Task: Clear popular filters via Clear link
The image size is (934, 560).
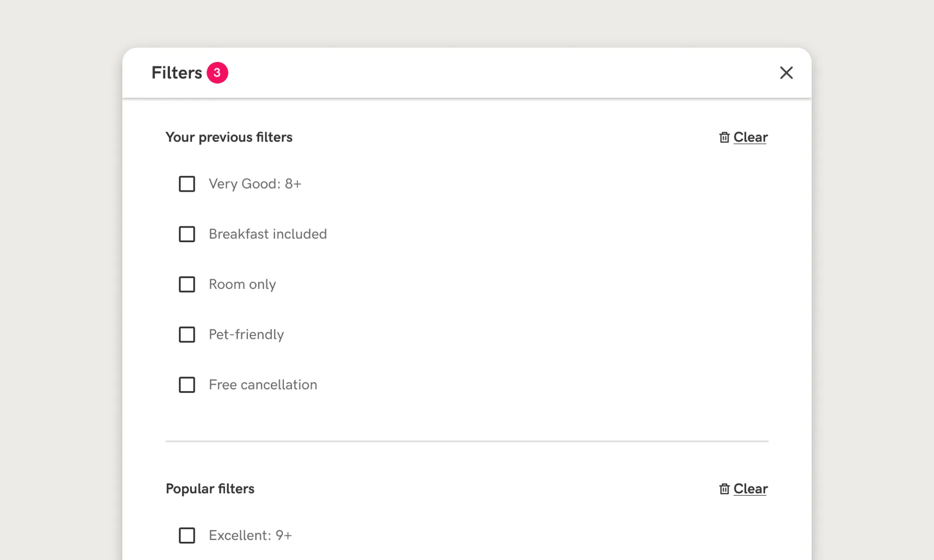Action: (x=750, y=489)
